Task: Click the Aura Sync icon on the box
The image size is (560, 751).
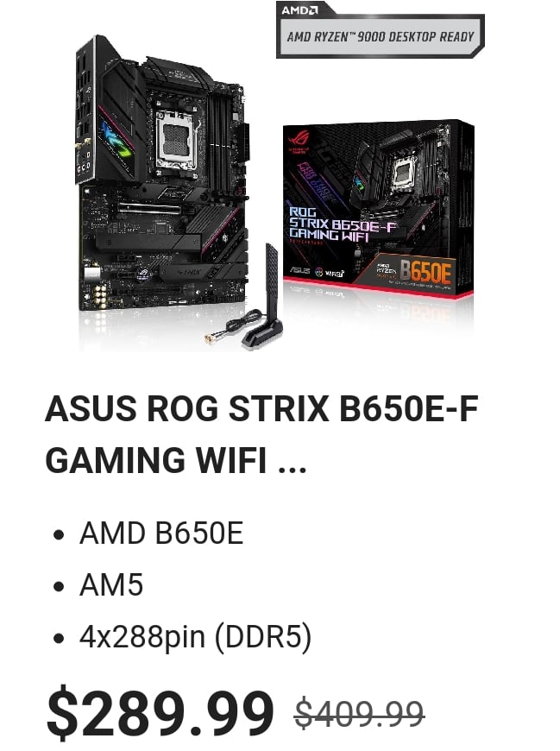Action: [x=318, y=273]
